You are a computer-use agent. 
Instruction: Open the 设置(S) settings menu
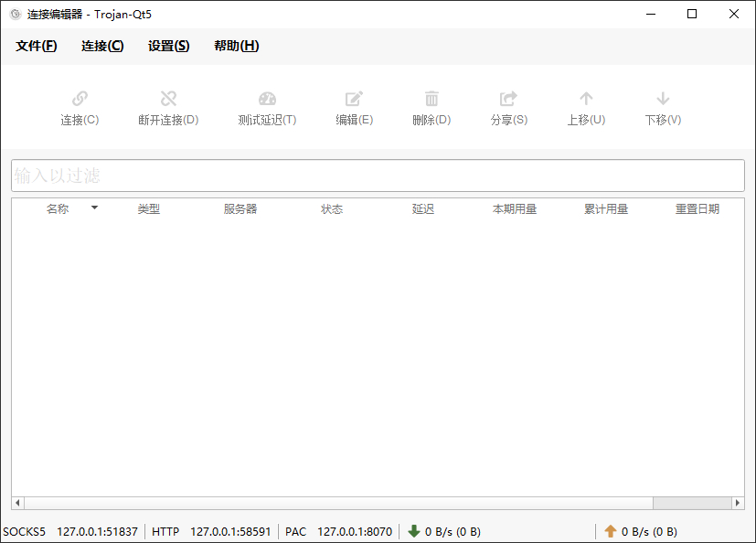click(169, 46)
